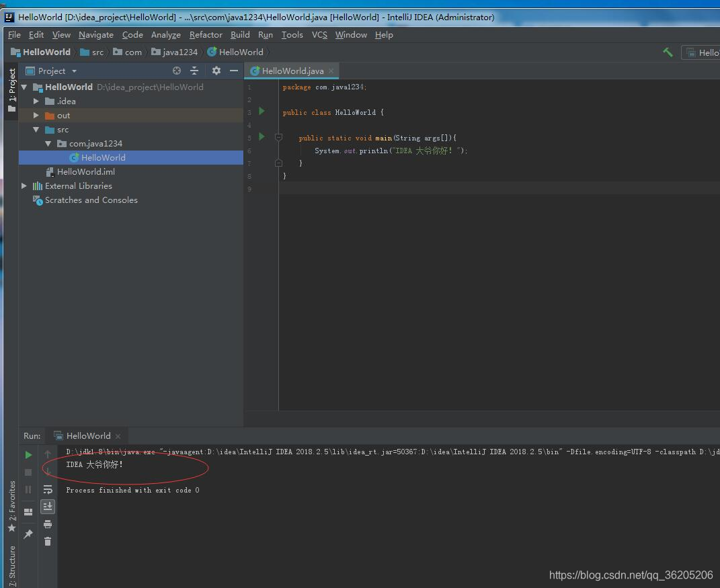The width and height of the screenshot is (720, 588).
Task: Click the fold marker at main method start
Action: tap(278, 137)
